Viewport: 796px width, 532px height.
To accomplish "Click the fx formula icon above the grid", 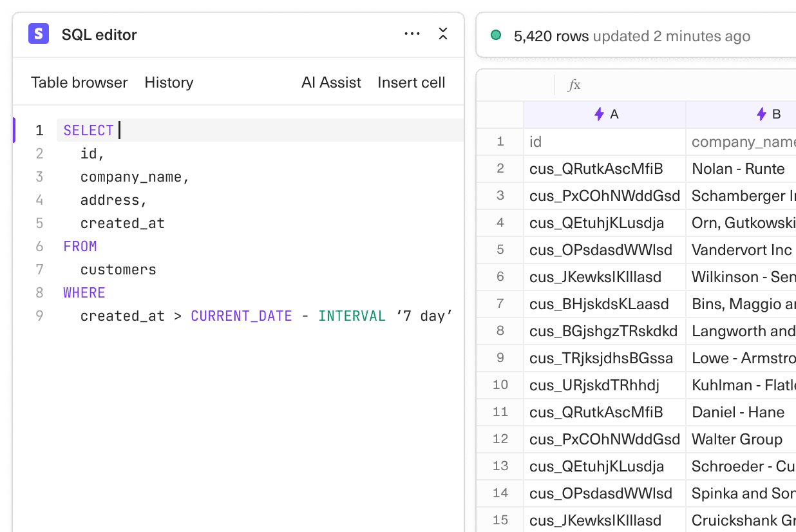I will point(573,84).
